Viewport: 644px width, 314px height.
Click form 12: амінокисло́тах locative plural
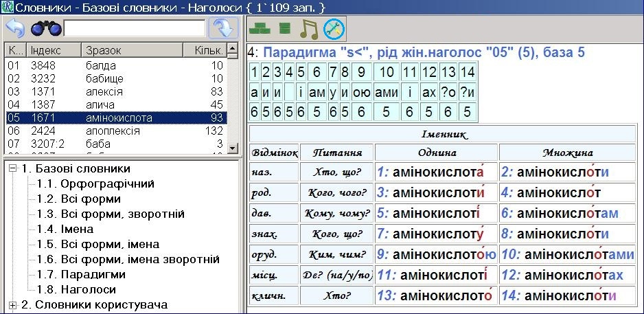point(567,275)
